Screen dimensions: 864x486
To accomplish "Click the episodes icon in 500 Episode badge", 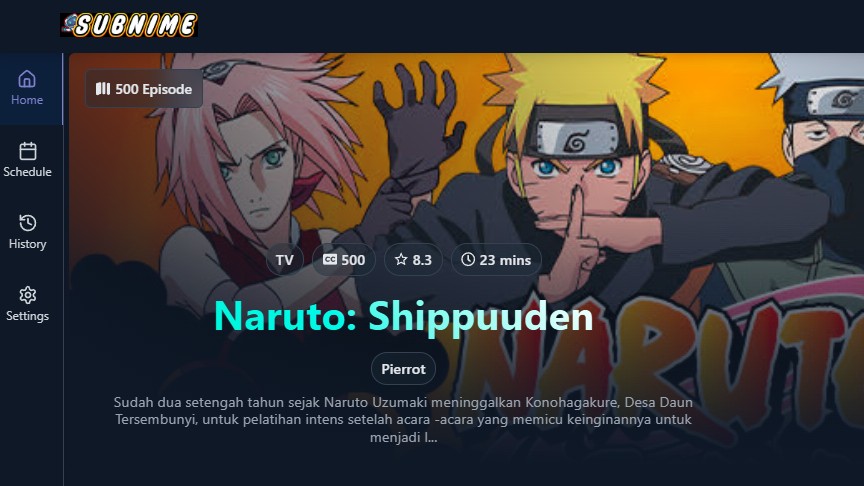I will [102, 89].
